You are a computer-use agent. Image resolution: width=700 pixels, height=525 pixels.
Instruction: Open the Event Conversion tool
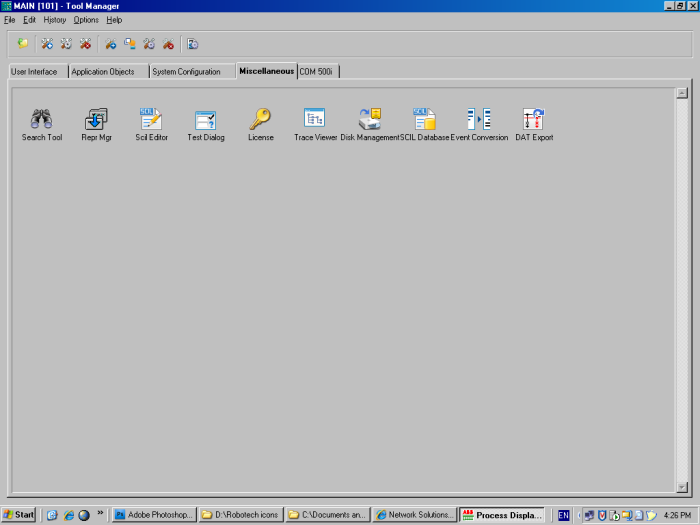pos(479,120)
